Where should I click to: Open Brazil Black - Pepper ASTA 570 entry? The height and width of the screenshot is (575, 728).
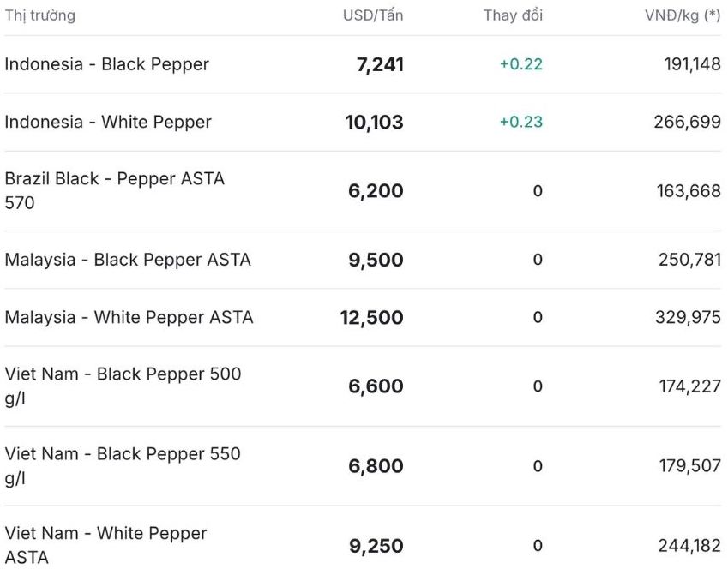click(x=114, y=190)
